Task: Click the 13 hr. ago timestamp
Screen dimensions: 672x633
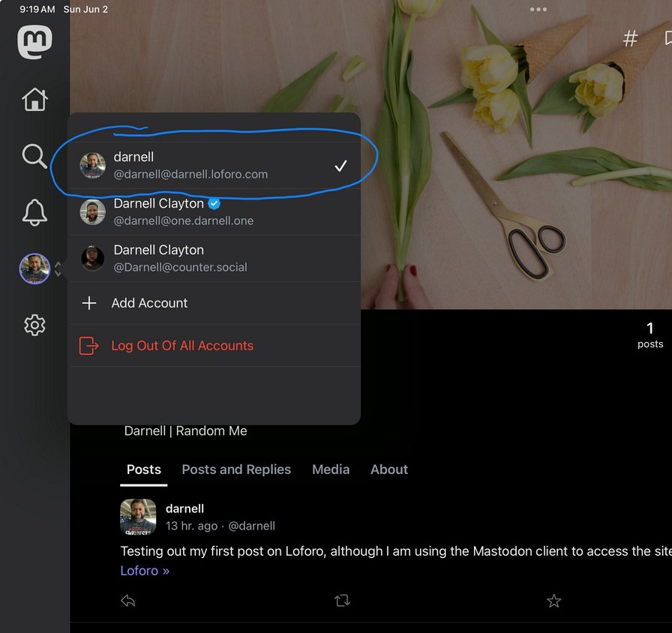Action: coord(191,526)
